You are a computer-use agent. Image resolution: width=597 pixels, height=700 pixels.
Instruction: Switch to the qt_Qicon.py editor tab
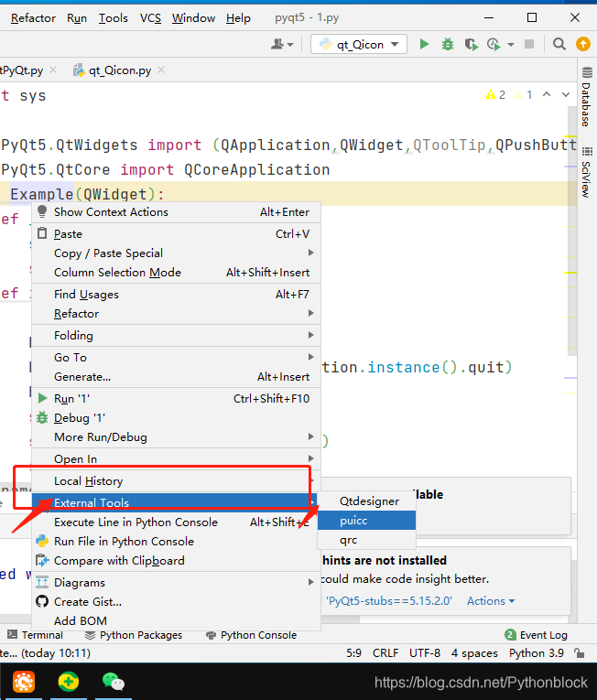coord(120,70)
